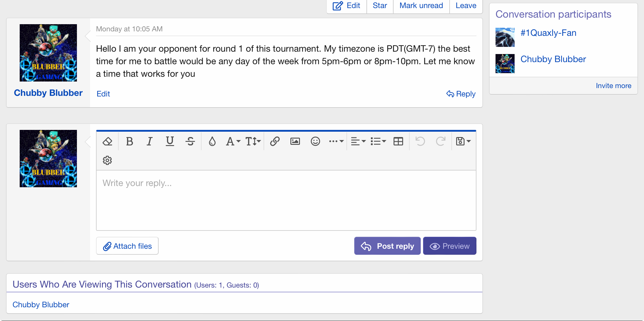This screenshot has height=321, width=644.
Task: Expand the font size dropdown
Action: [x=253, y=141]
